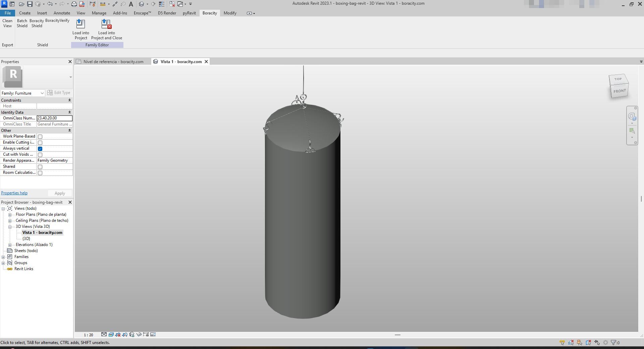This screenshot has height=349, width=644.
Task: Expand Elevations (Alzado 1) node
Action: coord(10,245)
